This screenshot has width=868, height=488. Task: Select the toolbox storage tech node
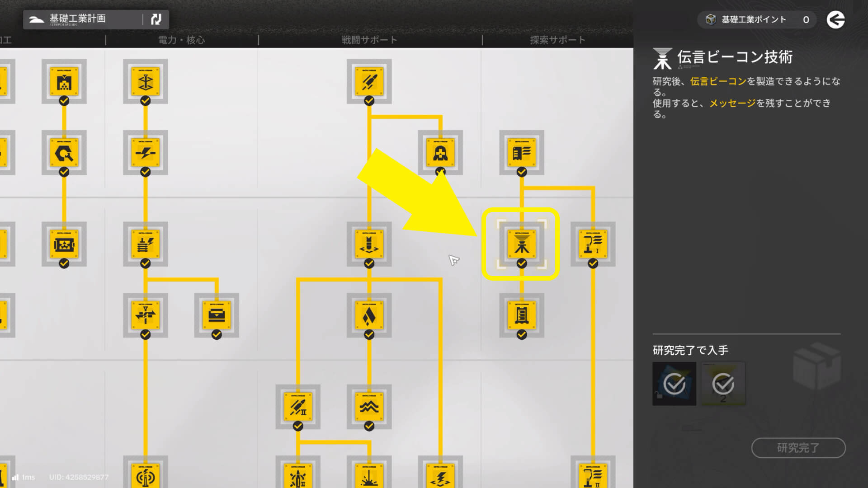[x=217, y=315]
